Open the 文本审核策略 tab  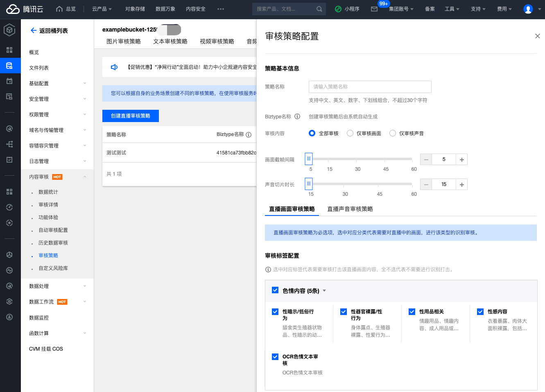170,41
